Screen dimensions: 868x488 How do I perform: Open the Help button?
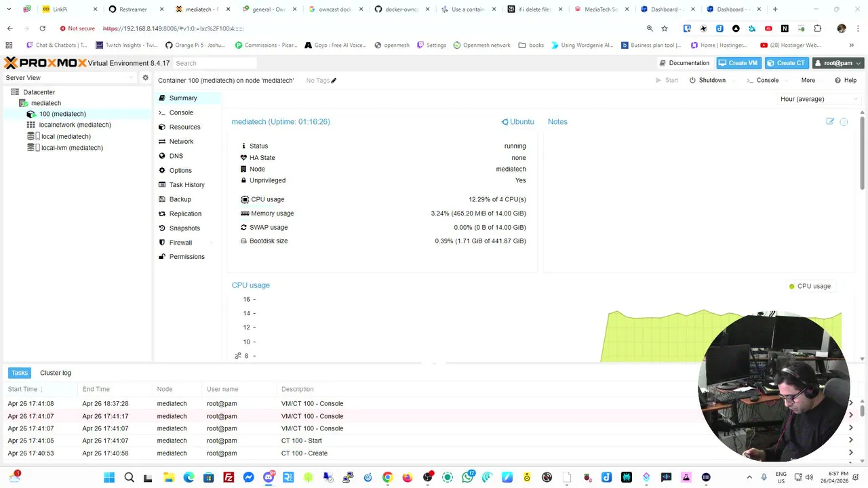[846, 80]
